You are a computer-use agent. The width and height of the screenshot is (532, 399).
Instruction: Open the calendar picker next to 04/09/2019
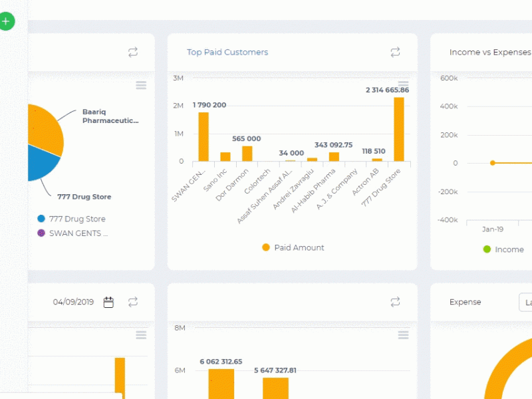pyautogui.click(x=108, y=302)
